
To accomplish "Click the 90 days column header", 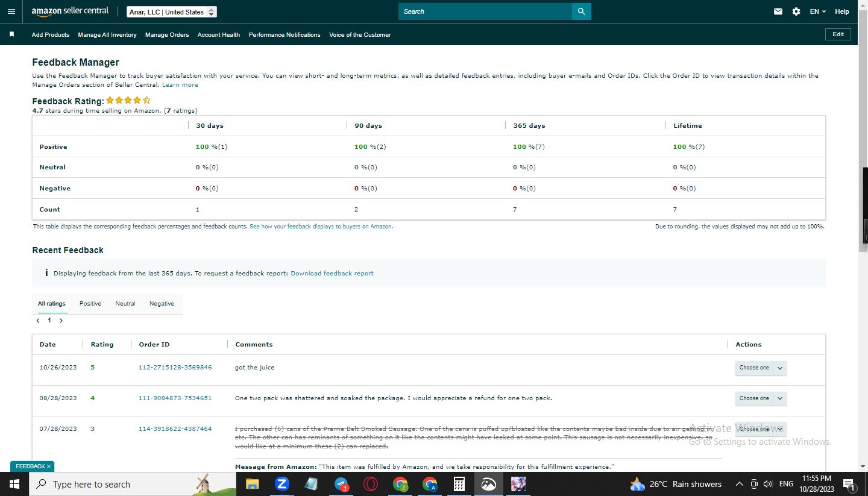I will pos(368,126).
